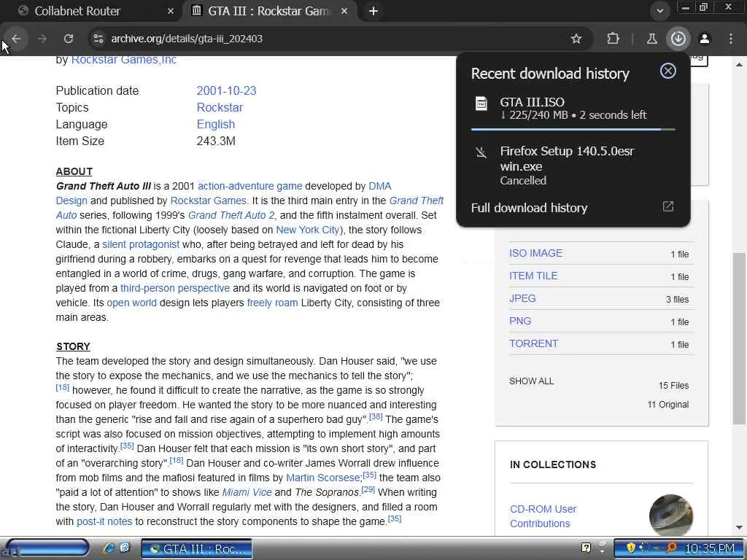
Task: Open the Chrome three-dot menu
Action: coord(731,39)
